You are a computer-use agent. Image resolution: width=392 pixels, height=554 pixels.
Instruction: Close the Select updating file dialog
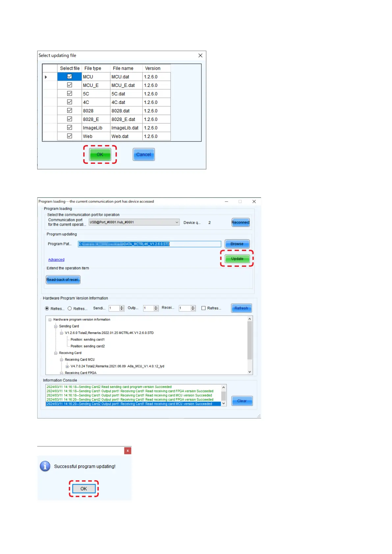point(200,56)
